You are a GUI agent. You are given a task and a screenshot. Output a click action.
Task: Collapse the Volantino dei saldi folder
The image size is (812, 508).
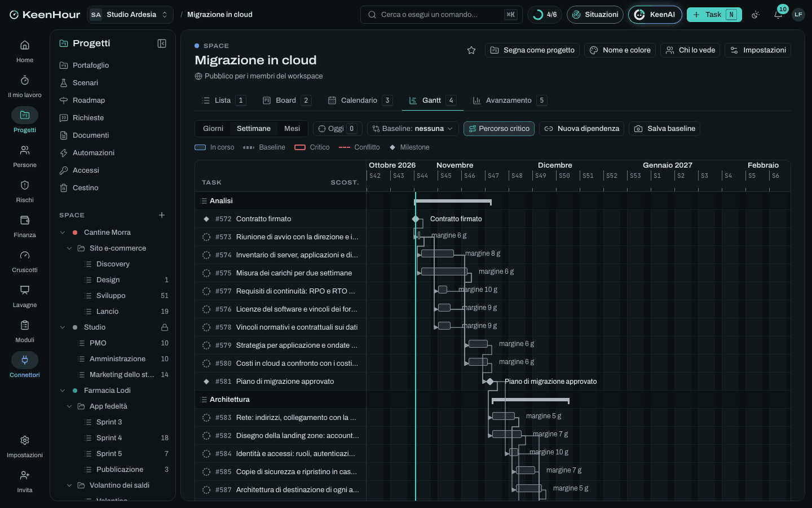tap(69, 485)
